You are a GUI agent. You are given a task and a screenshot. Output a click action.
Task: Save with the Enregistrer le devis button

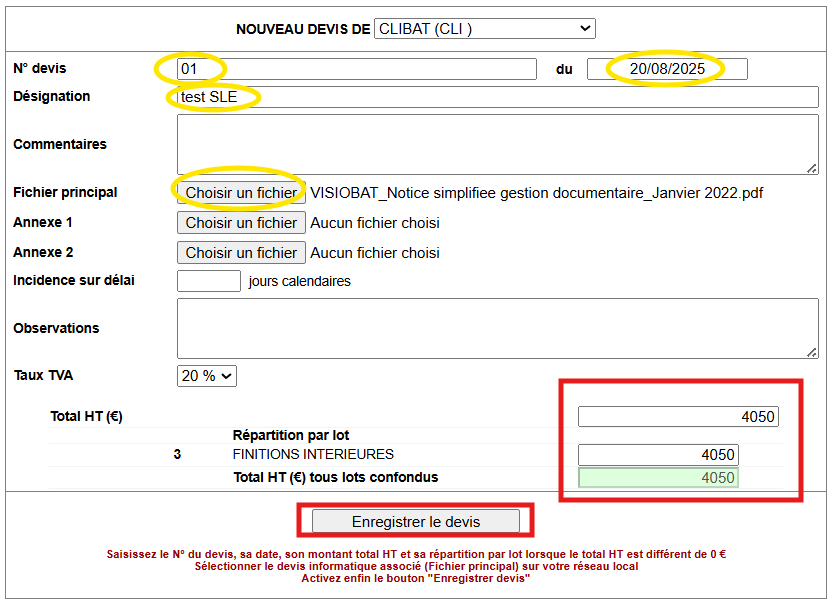point(416,522)
